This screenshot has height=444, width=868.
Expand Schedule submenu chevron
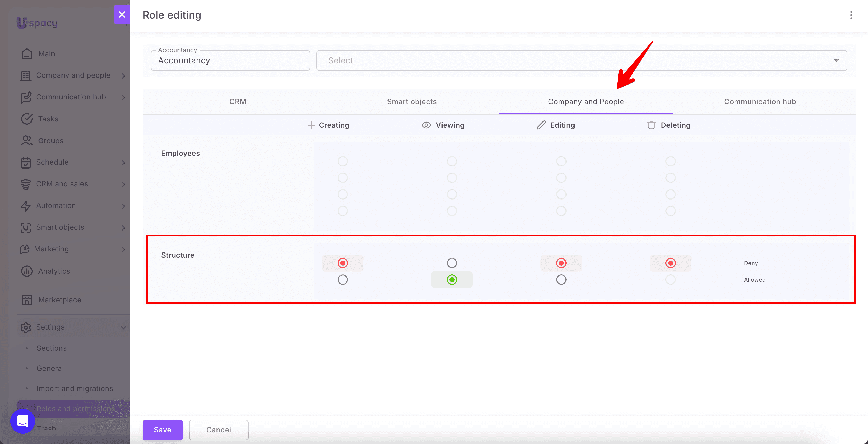click(124, 163)
